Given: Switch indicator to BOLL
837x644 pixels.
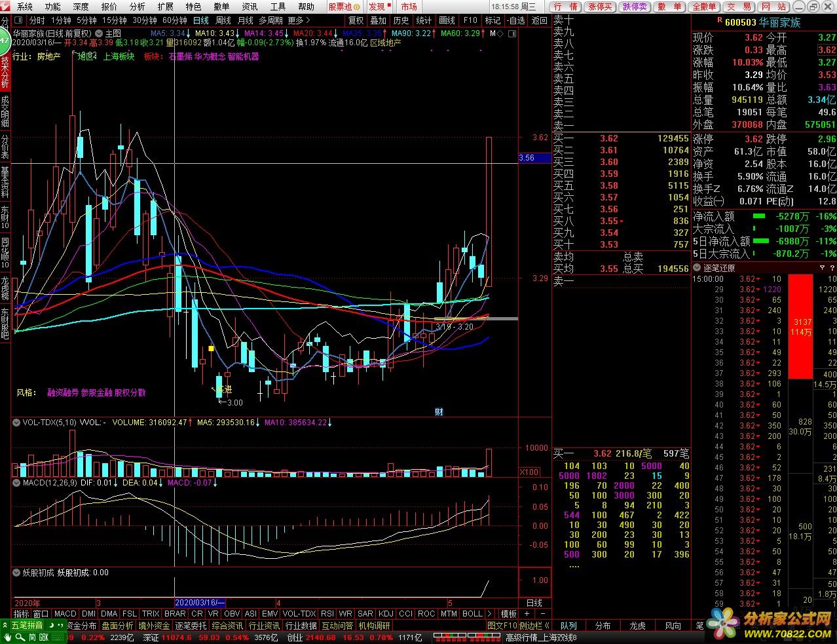Looking at the screenshot, I should pyautogui.click(x=472, y=614).
